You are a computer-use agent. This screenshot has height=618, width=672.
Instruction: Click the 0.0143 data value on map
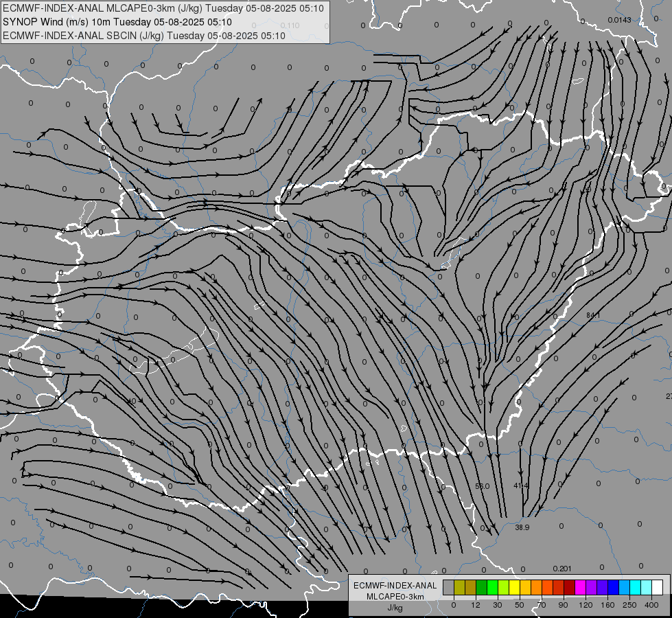tap(619, 20)
